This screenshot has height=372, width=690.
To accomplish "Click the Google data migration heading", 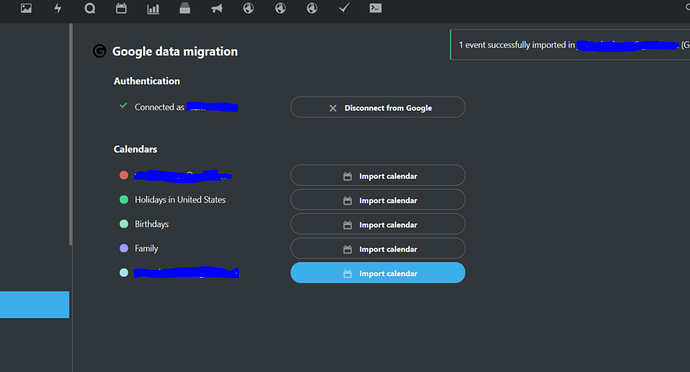I will pyautogui.click(x=175, y=52).
